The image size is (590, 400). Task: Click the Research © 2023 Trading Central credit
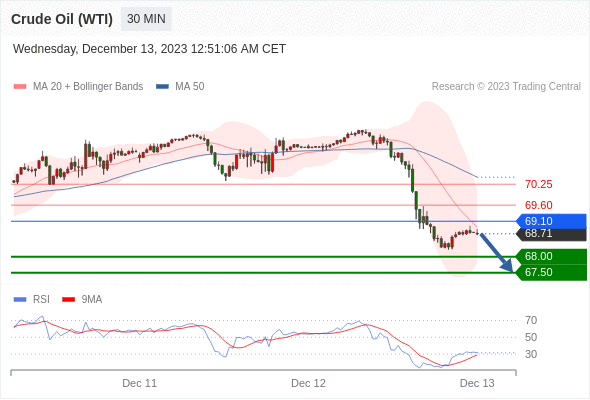tap(506, 87)
